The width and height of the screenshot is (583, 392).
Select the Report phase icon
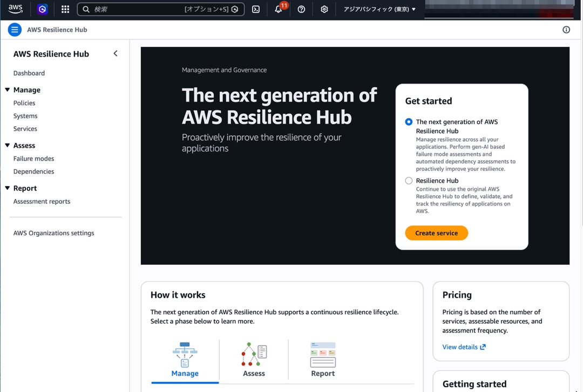coord(323,355)
